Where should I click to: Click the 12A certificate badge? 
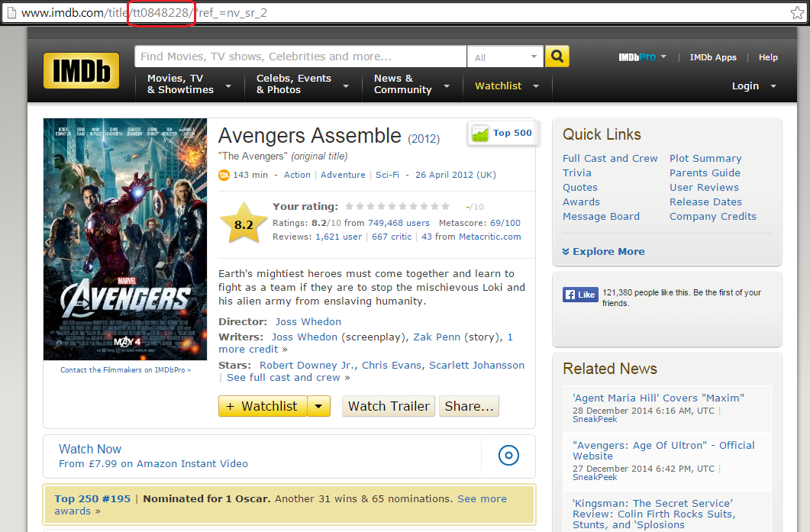(224, 175)
